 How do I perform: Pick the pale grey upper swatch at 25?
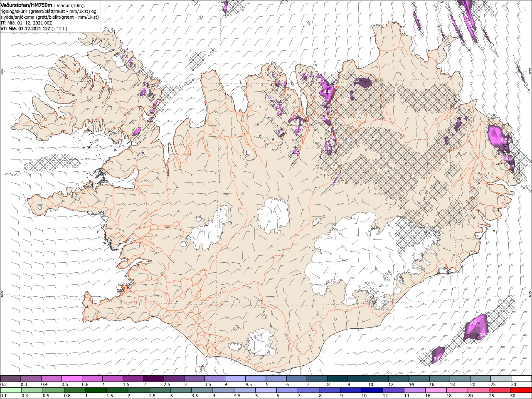click(501, 378)
